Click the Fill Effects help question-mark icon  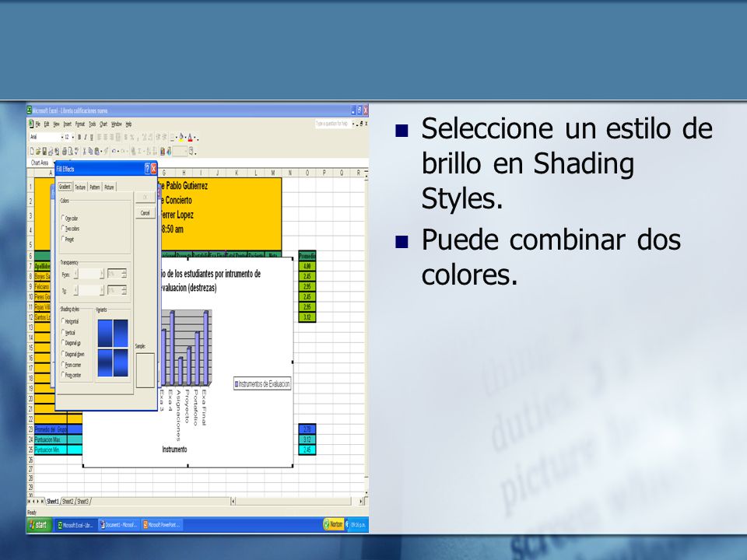147,169
